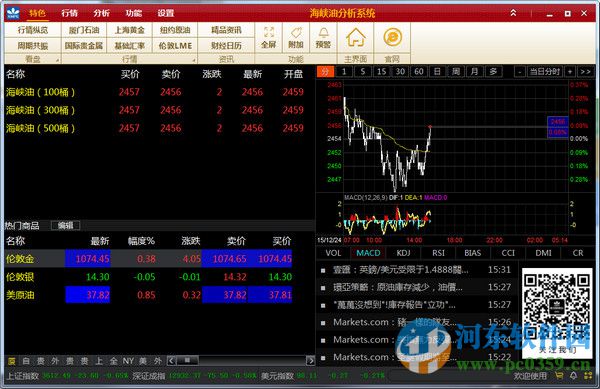600x389 pixels.
Task: Select the 周 weekly period button
Action: click(x=456, y=72)
